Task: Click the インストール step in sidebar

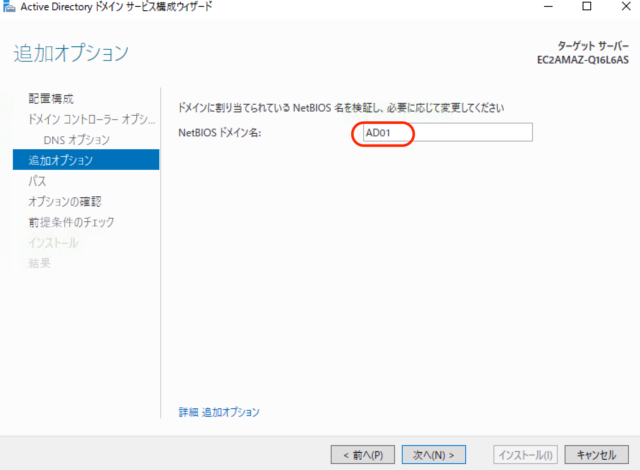Action: (53, 242)
